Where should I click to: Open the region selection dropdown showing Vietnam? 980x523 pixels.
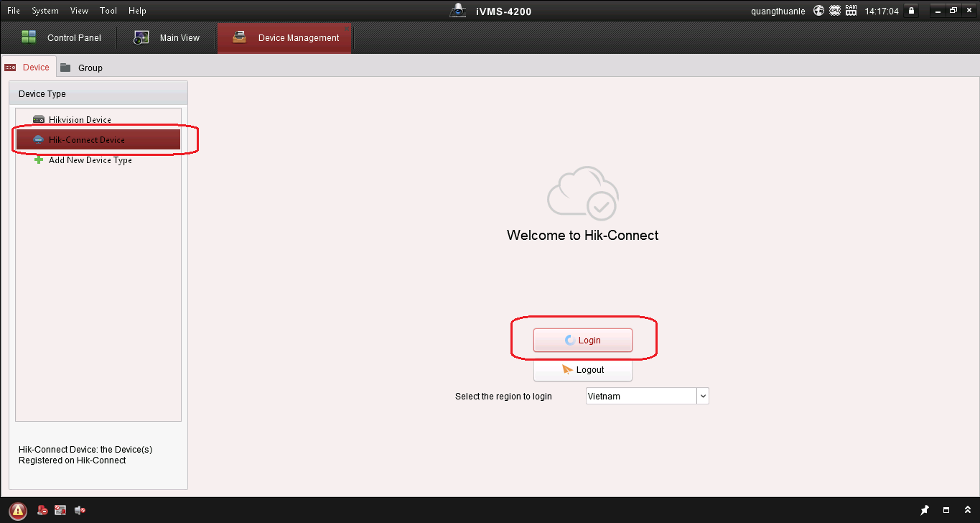[703, 396]
